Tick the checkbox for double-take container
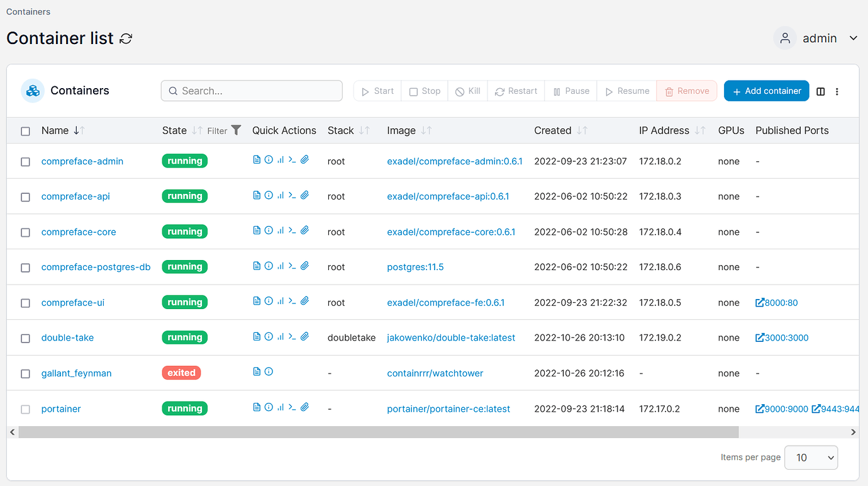This screenshot has width=868, height=486. click(x=25, y=338)
